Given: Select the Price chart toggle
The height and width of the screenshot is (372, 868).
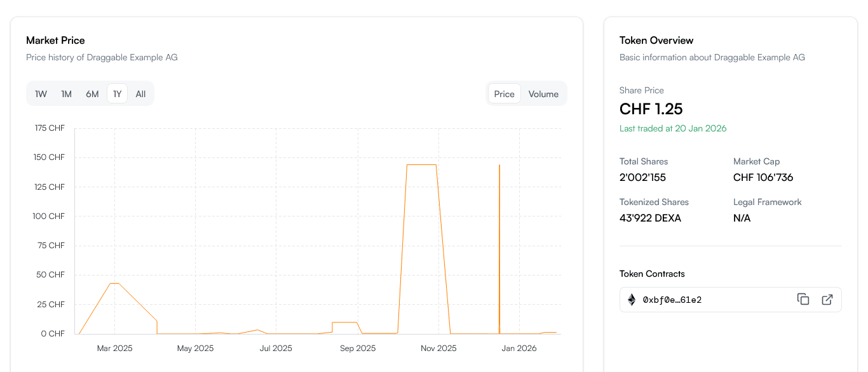Looking at the screenshot, I should coord(504,94).
